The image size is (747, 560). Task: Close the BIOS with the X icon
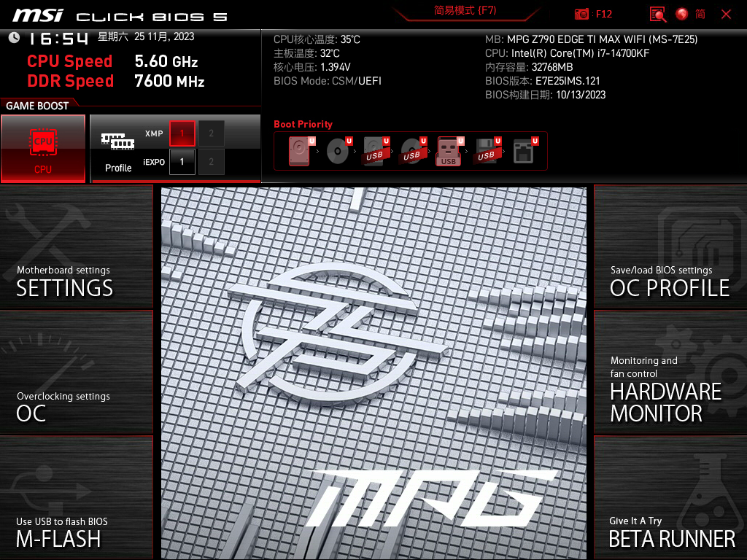726,15
